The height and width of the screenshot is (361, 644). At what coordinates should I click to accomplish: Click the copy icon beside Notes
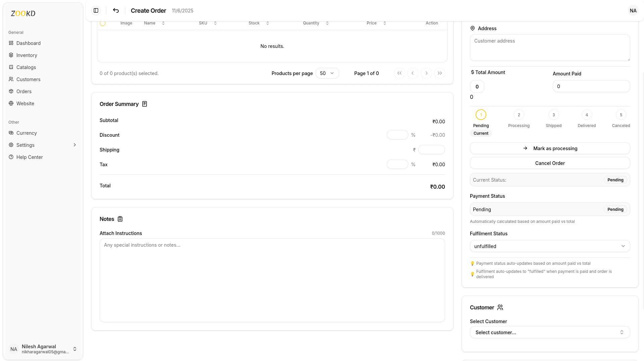pyautogui.click(x=120, y=219)
